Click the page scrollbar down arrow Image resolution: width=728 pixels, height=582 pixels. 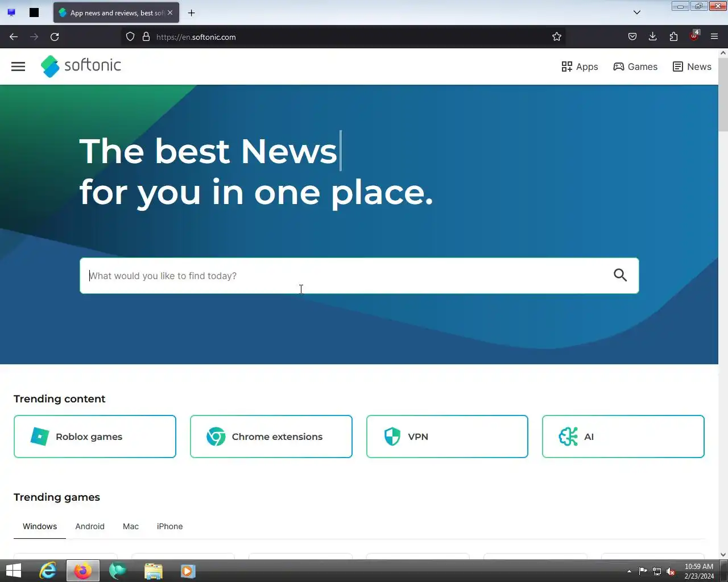coord(723,555)
